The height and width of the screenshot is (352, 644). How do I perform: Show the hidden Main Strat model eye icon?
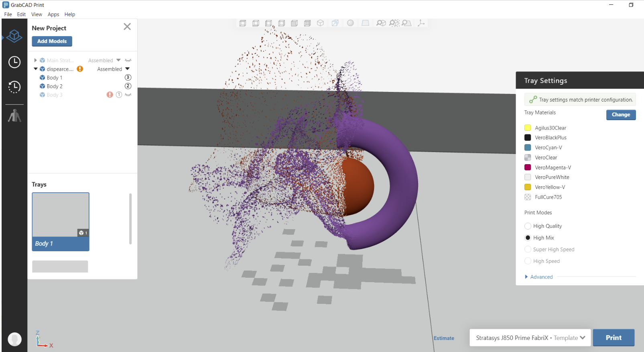click(x=128, y=60)
